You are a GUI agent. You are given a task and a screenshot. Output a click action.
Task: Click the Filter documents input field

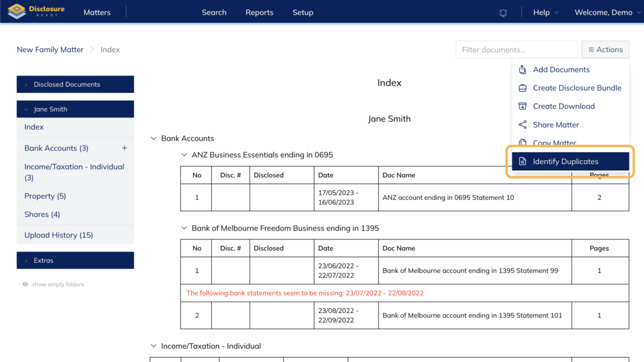(516, 50)
